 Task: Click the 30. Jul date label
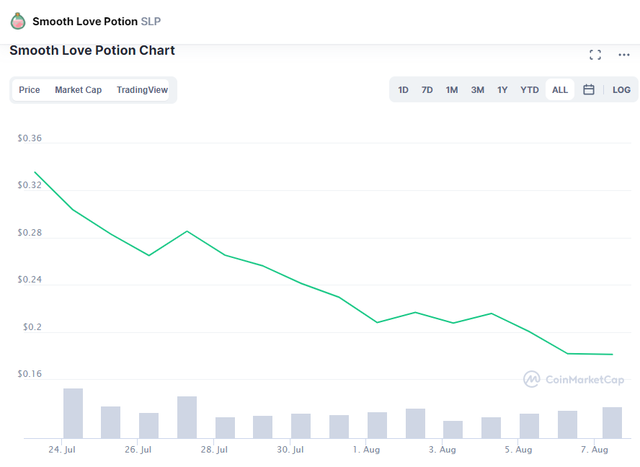coord(290,449)
